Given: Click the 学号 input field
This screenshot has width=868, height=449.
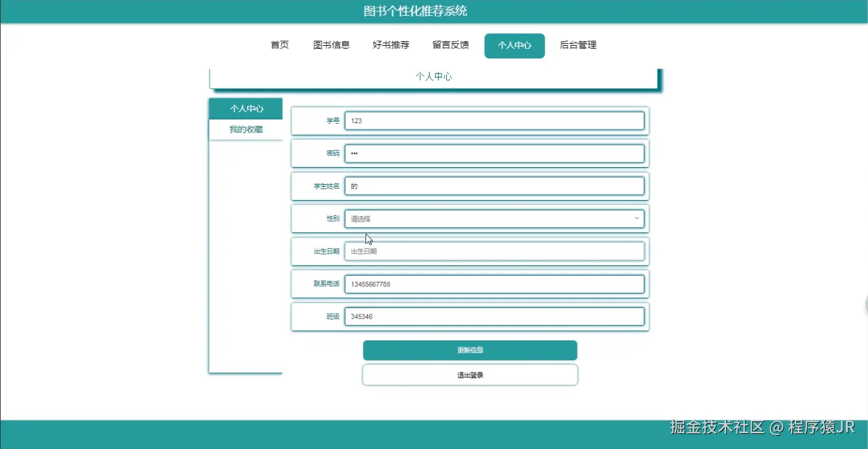Looking at the screenshot, I should coord(494,121).
